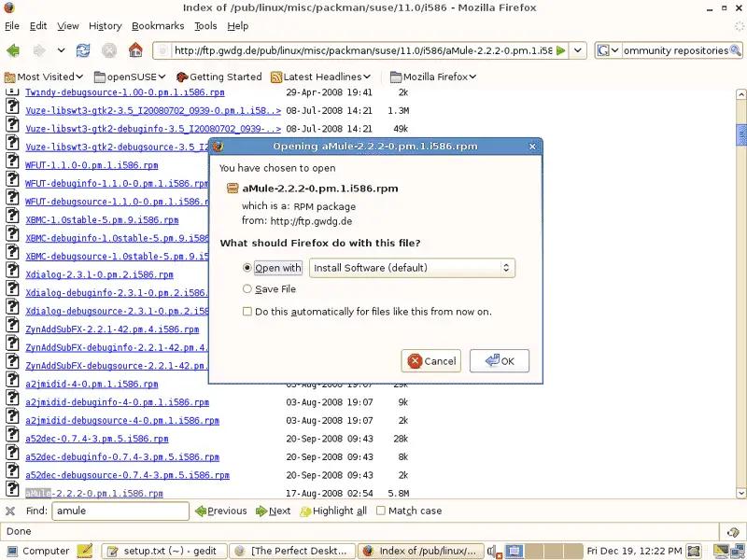
Task: Click the vertical scrollbar thumb
Action: point(740,133)
